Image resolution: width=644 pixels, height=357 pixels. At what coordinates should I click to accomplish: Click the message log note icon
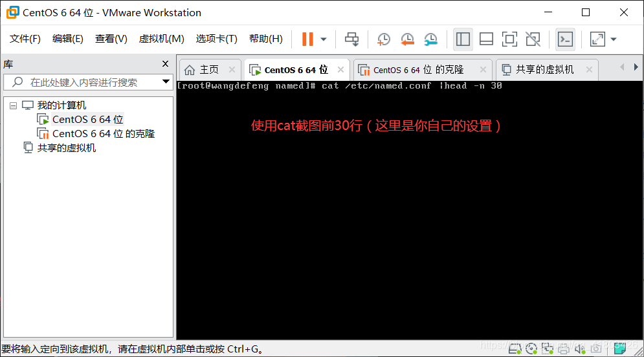(619, 349)
